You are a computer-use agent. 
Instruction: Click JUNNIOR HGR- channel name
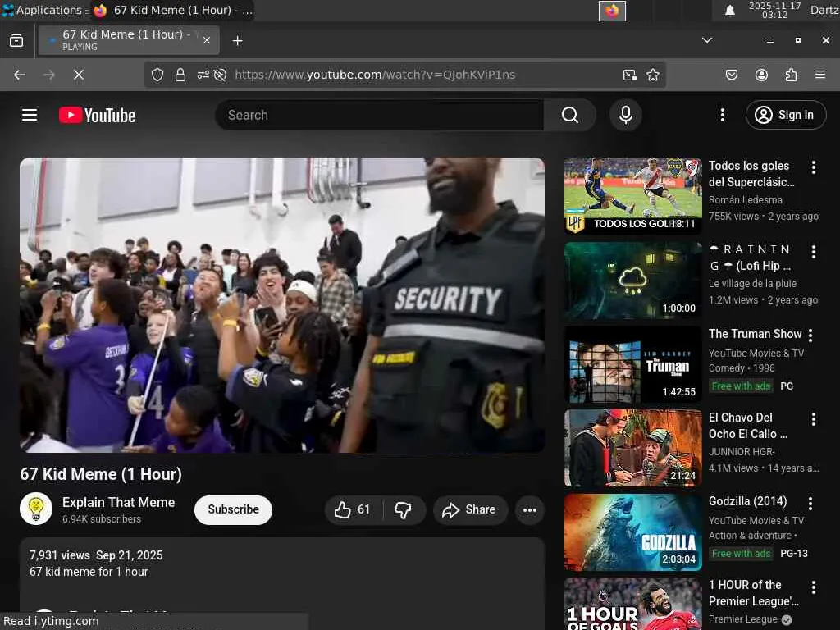[x=742, y=452]
